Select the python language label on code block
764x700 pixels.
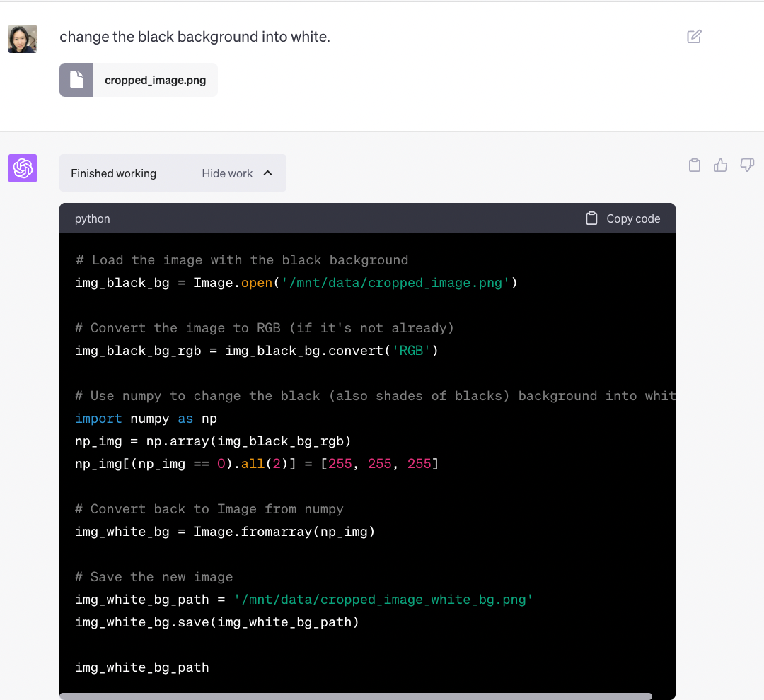[x=92, y=218]
